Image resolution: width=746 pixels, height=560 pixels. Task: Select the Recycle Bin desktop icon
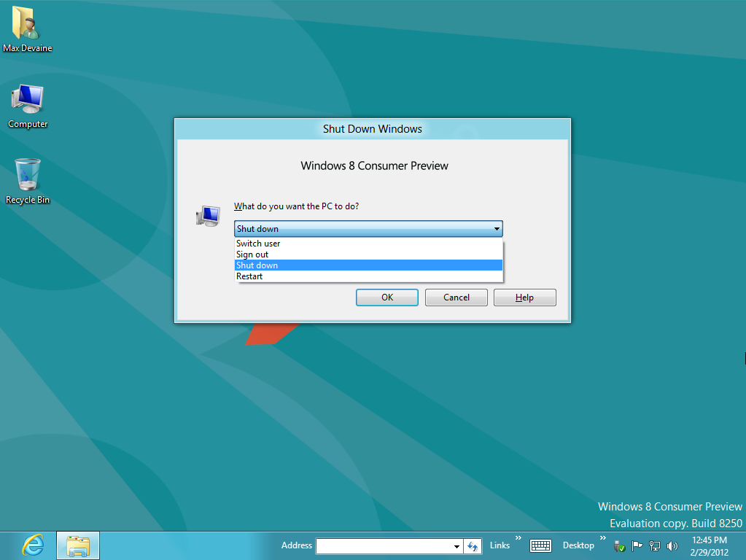coord(28,182)
